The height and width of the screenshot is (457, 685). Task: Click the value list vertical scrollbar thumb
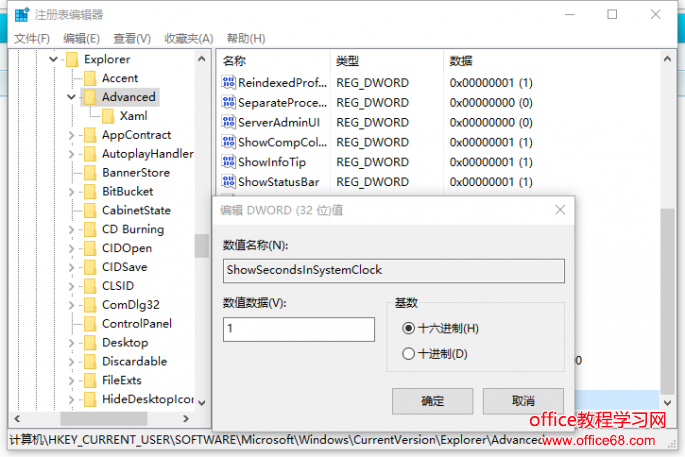667,301
